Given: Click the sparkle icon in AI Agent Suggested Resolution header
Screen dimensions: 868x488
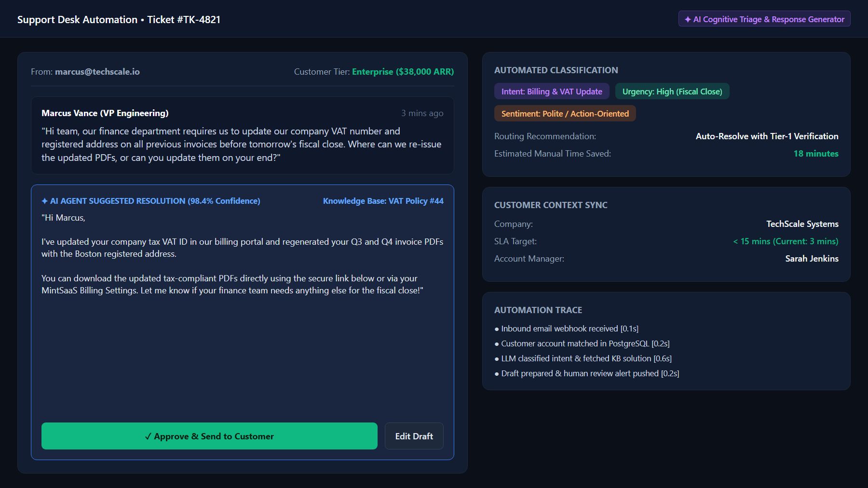Looking at the screenshot, I should (44, 201).
